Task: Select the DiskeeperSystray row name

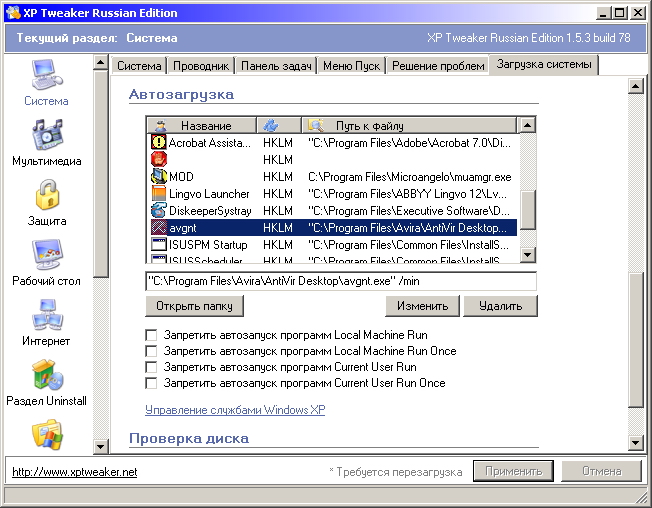Action: (210, 211)
